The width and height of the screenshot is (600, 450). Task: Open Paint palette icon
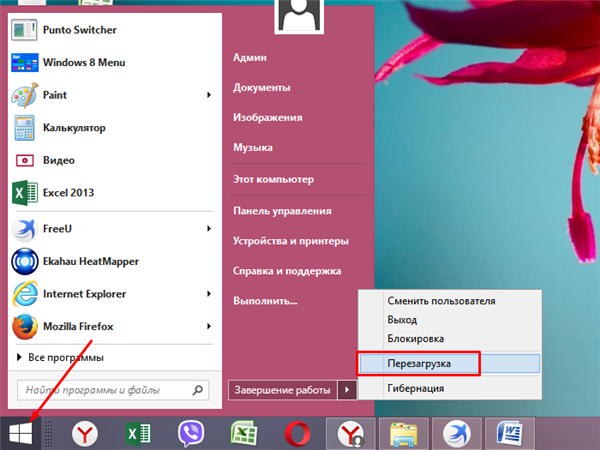(x=24, y=95)
